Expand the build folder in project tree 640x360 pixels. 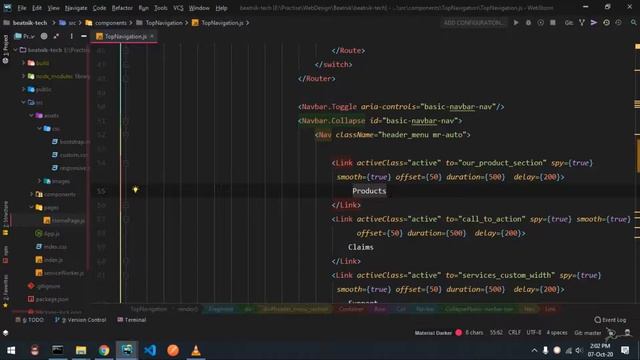tap(23, 63)
